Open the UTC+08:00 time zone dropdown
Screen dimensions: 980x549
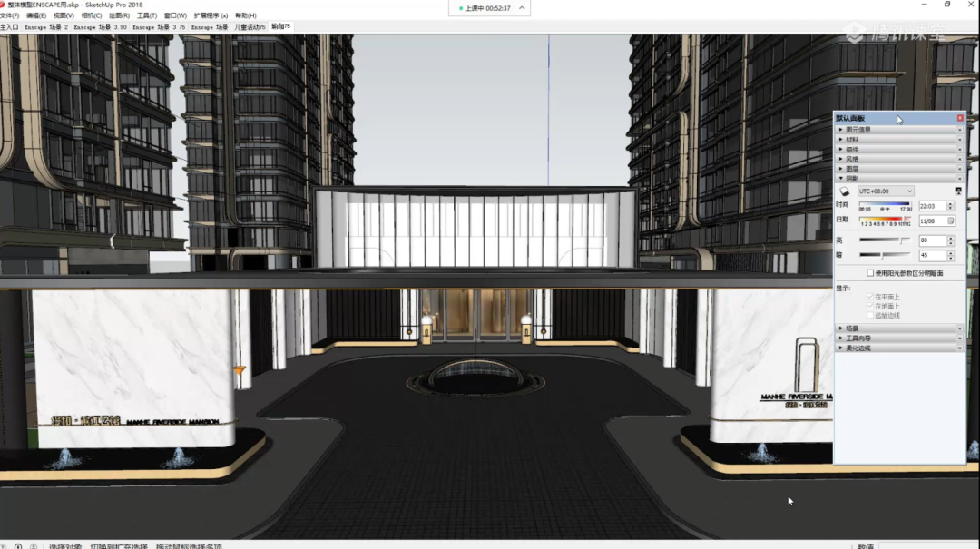[x=886, y=191]
